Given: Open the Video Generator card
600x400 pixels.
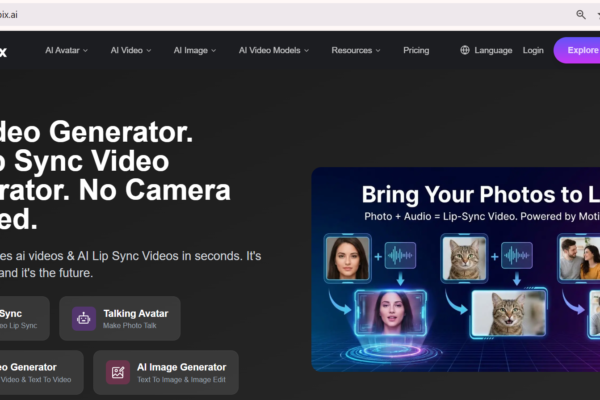Looking at the screenshot, I should pos(42,372).
